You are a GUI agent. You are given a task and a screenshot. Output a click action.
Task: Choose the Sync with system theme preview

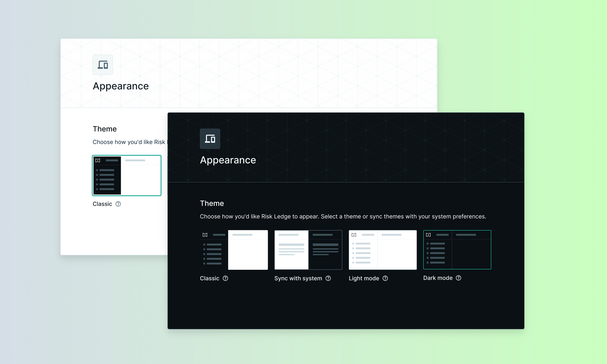click(x=308, y=250)
